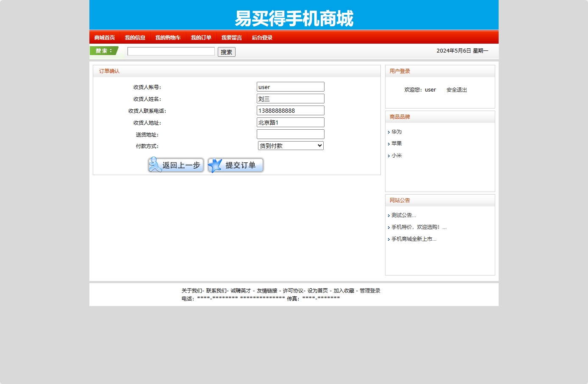Open the 我的订单 section
Viewport: 588px width, 384px height.
pos(200,37)
